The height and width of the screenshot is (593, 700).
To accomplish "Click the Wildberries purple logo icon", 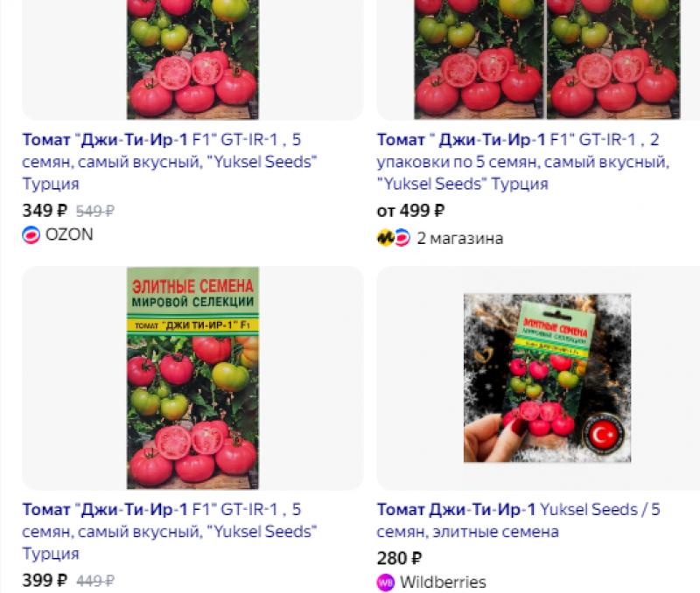I will pyautogui.click(x=386, y=583).
